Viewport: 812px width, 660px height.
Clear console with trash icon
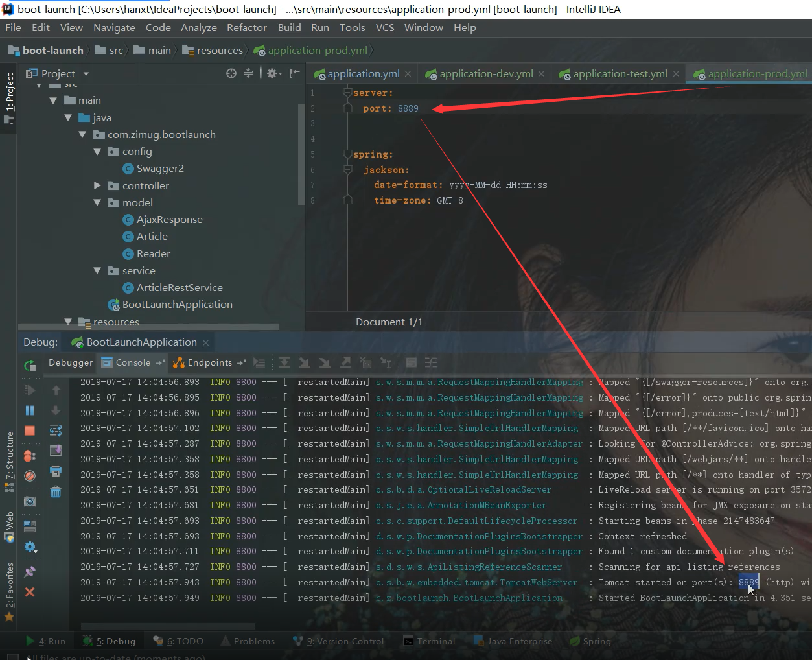(x=56, y=492)
